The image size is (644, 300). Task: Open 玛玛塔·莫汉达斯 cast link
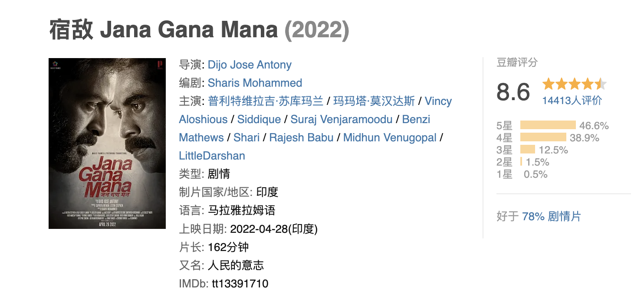(x=374, y=101)
